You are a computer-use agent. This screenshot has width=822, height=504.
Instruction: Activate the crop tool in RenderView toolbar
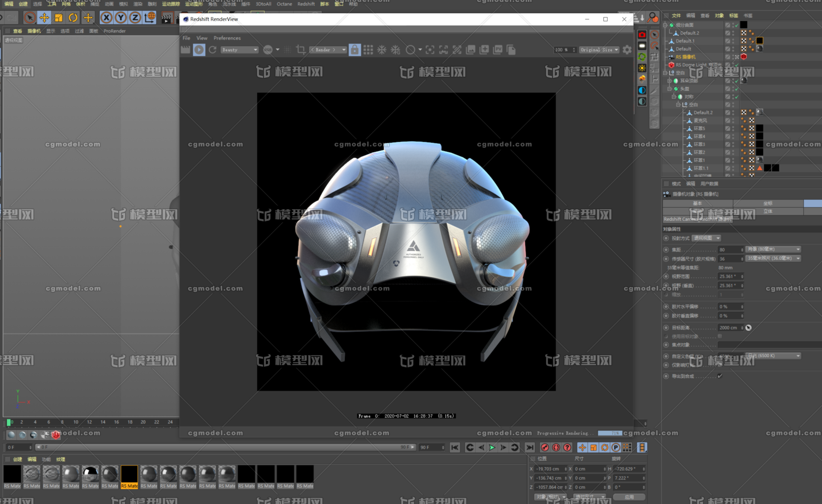(301, 50)
